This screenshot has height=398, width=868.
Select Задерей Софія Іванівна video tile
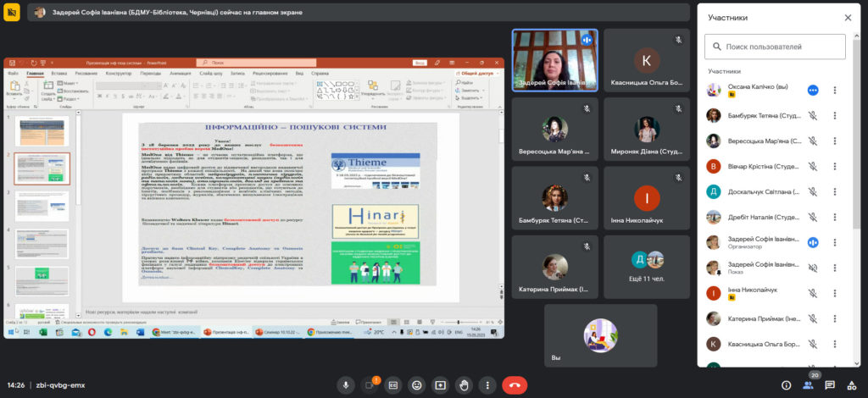click(x=554, y=60)
